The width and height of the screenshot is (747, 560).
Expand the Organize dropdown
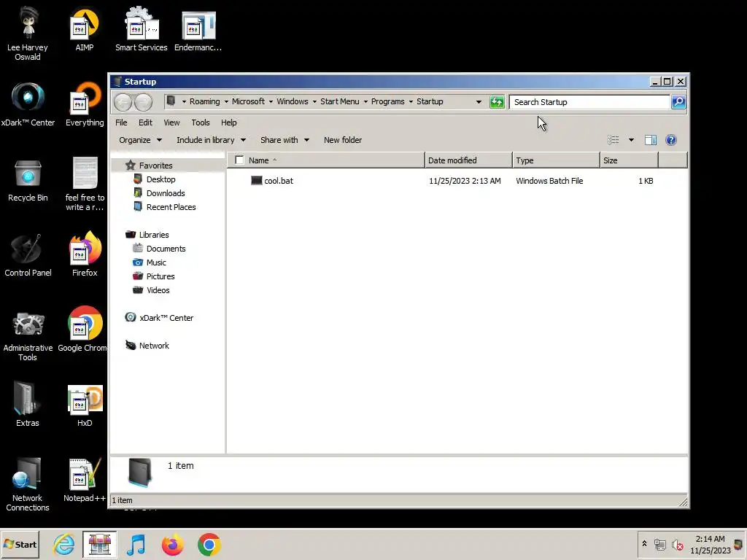(141, 140)
